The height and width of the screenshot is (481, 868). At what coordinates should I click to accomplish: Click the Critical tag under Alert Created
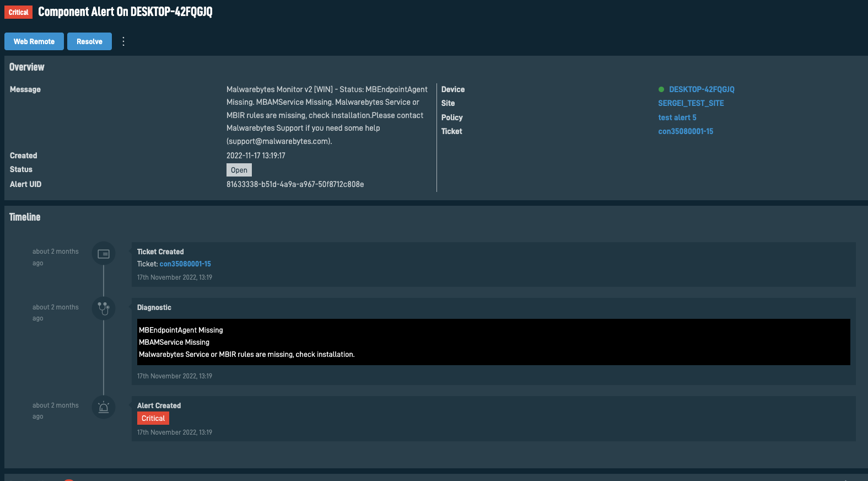click(x=153, y=418)
